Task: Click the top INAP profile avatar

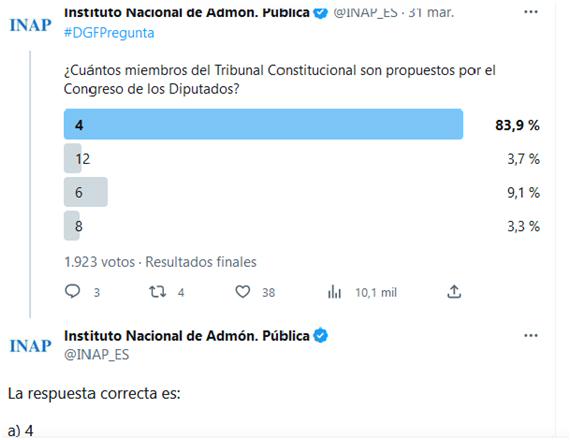Action: pos(30,25)
